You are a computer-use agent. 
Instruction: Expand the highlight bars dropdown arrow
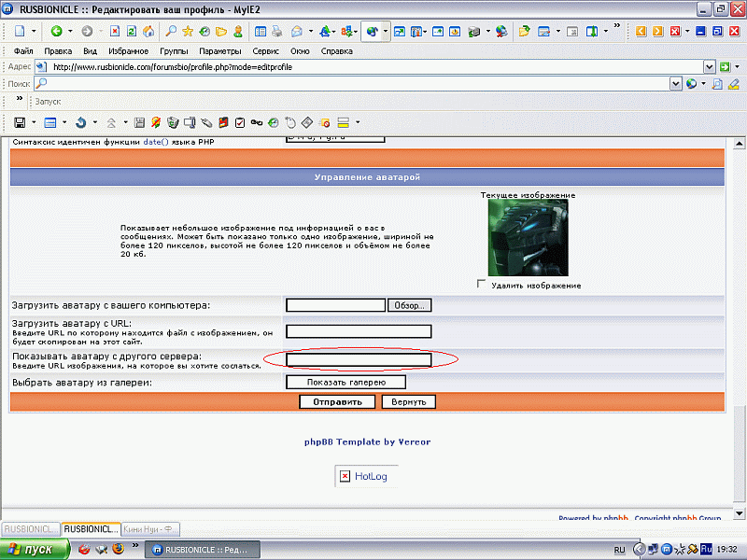tap(358, 123)
